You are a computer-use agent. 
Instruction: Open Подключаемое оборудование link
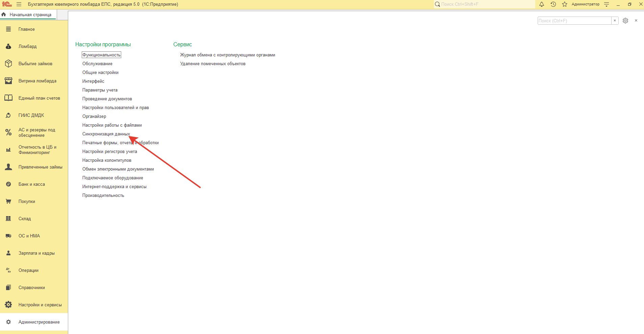(x=113, y=178)
